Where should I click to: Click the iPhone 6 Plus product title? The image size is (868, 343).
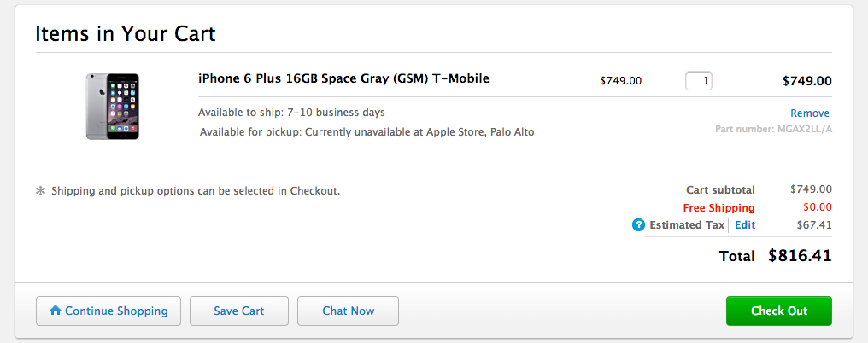(343, 79)
